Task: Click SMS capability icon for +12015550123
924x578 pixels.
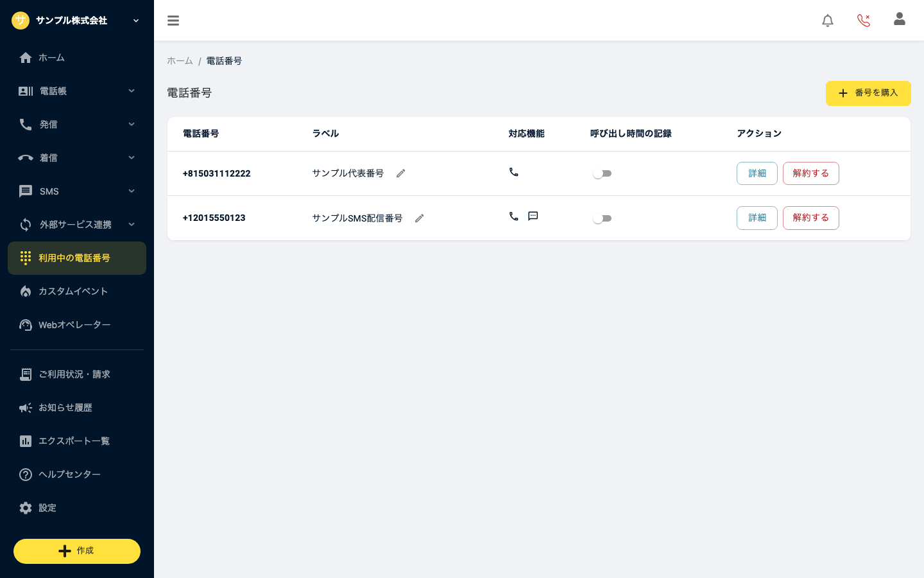Action: point(533,216)
